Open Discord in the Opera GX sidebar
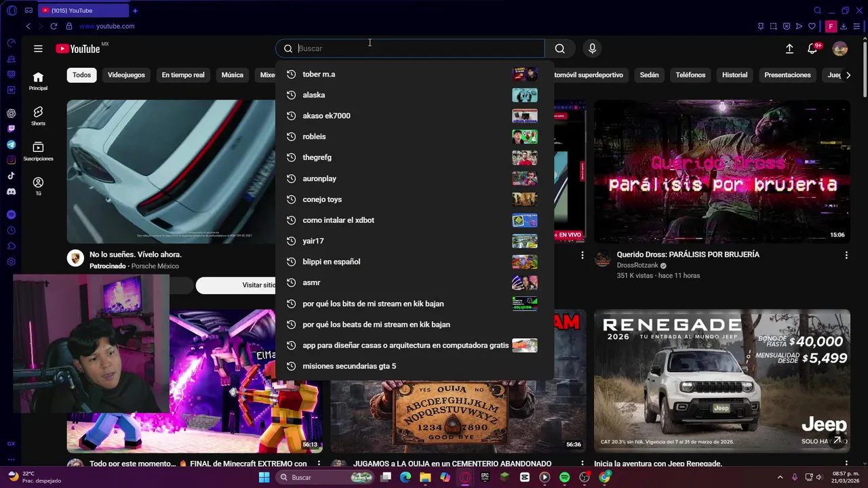The width and height of the screenshot is (868, 488). pos(12,192)
